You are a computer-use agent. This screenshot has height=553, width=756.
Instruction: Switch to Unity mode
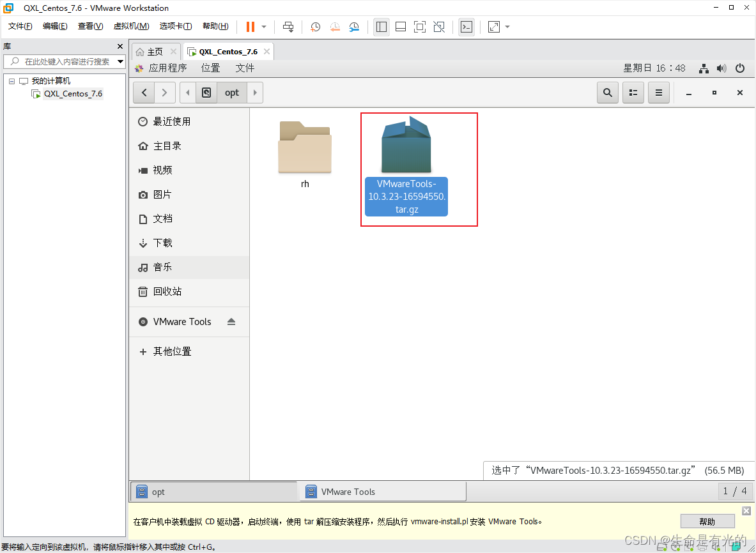tap(439, 26)
